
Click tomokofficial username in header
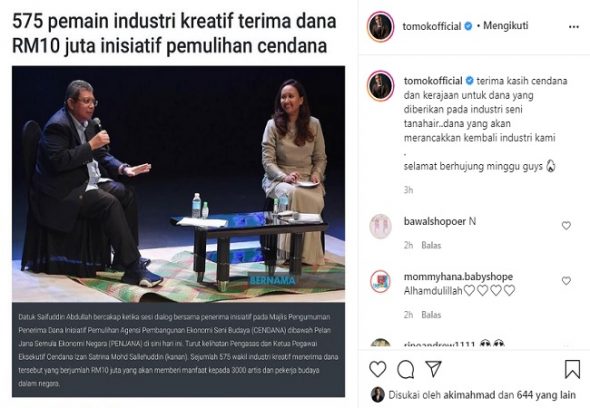click(432, 26)
